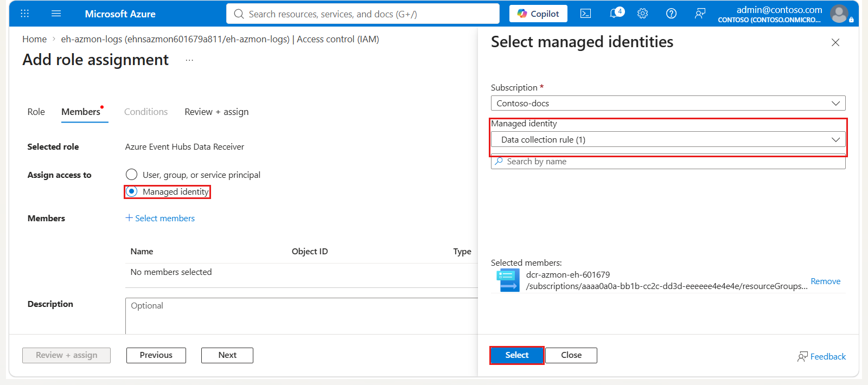
Task: Expand the Subscription Contoso-docs dropdown
Action: pos(668,103)
